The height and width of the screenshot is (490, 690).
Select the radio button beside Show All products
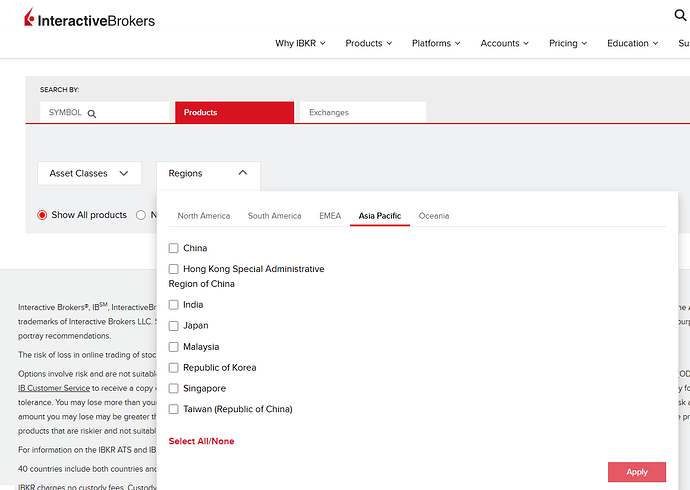coord(141,215)
